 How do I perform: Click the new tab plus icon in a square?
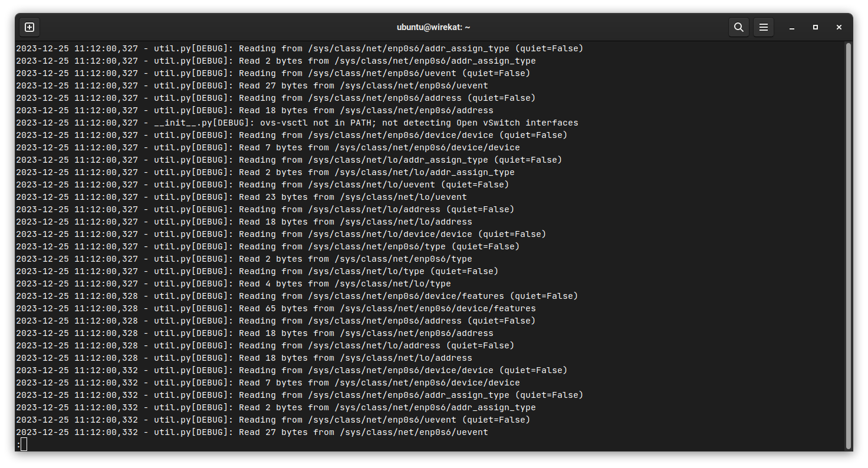point(29,27)
